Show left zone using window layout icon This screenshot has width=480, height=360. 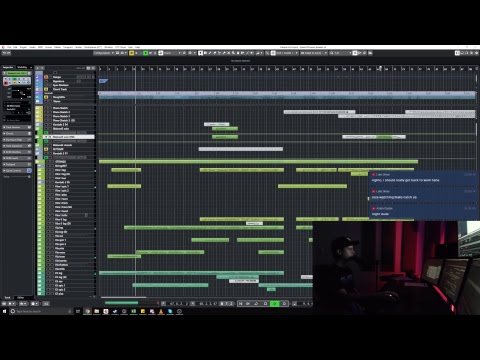pyautogui.click(x=457, y=53)
